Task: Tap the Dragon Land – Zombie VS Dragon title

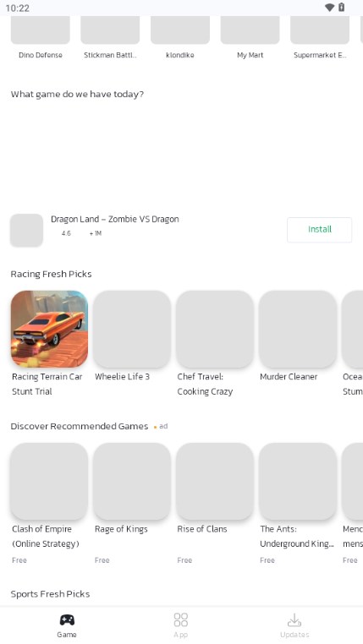Action: (x=115, y=219)
